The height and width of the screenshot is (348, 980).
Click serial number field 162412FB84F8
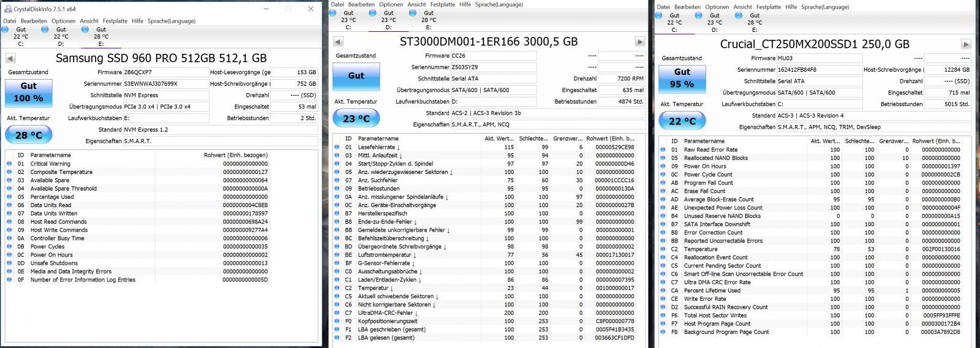tap(819, 70)
